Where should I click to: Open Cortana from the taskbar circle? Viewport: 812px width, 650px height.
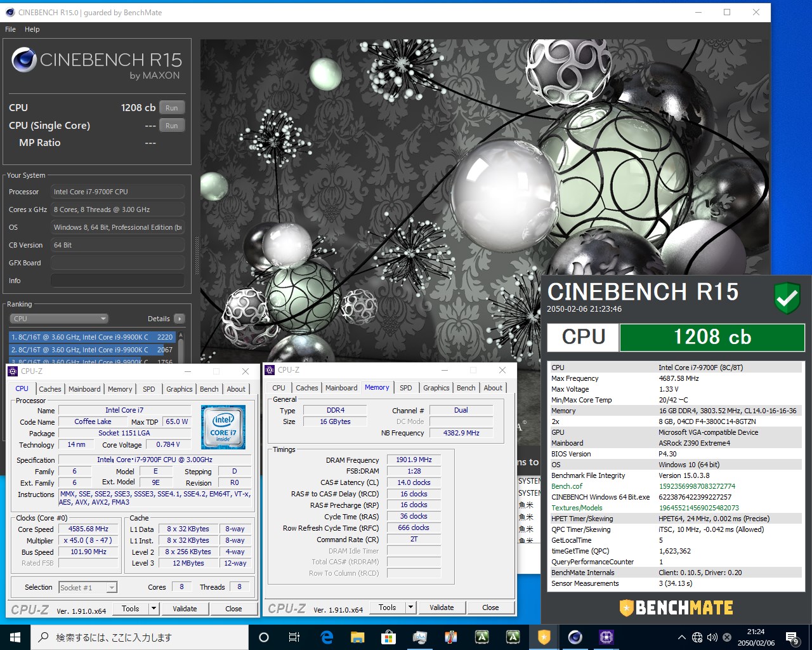coord(264,637)
